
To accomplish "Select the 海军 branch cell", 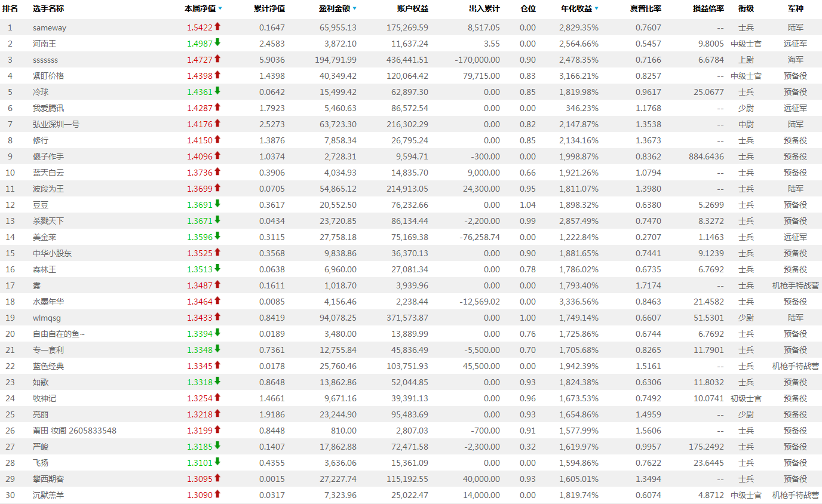I will [796, 60].
